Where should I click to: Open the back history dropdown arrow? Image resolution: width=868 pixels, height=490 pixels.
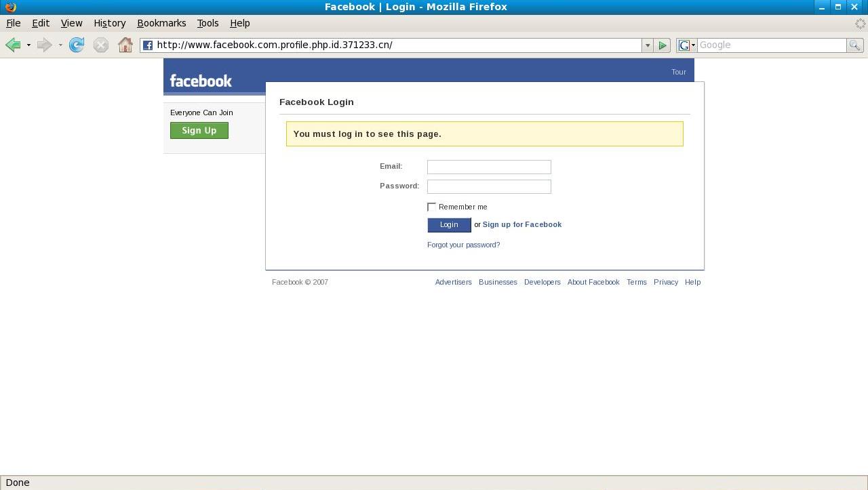tap(28, 45)
